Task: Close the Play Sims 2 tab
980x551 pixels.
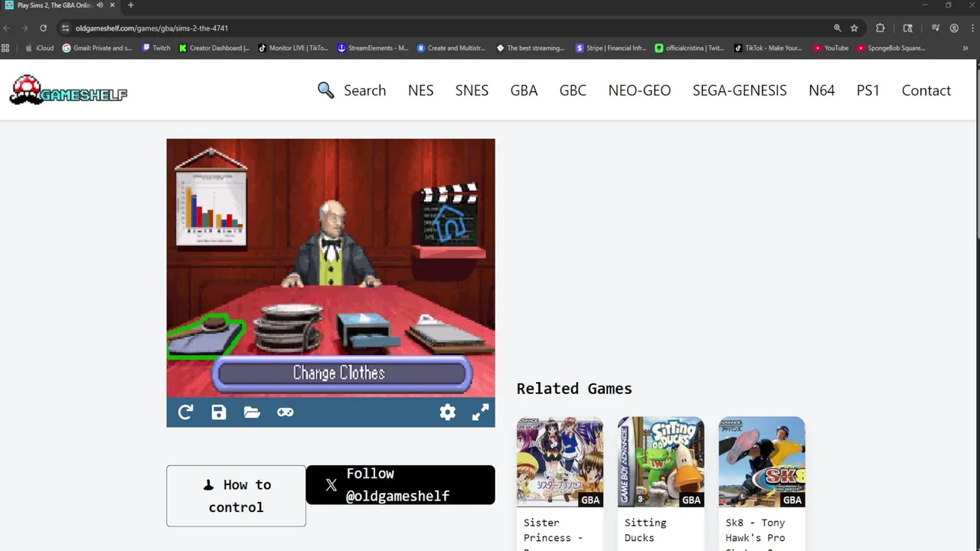Action: point(113,5)
